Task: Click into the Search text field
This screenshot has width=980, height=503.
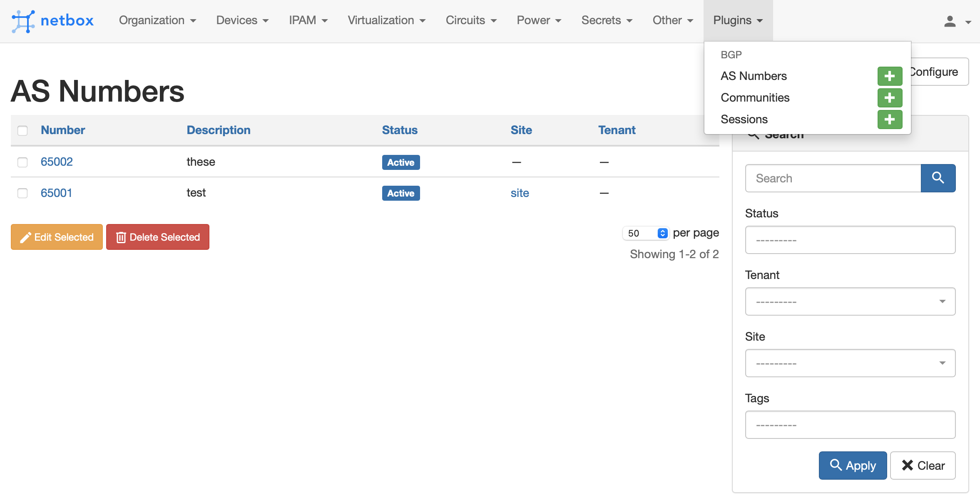Action: click(833, 178)
